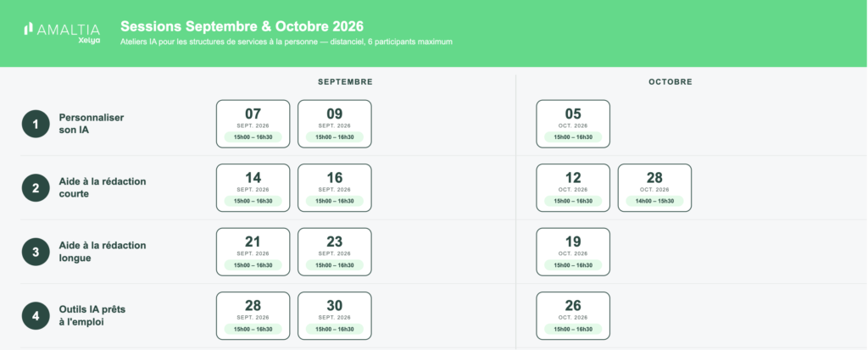Pick the 28 Sept. 2026 session card
868x350 pixels.
(x=253, y=315)
